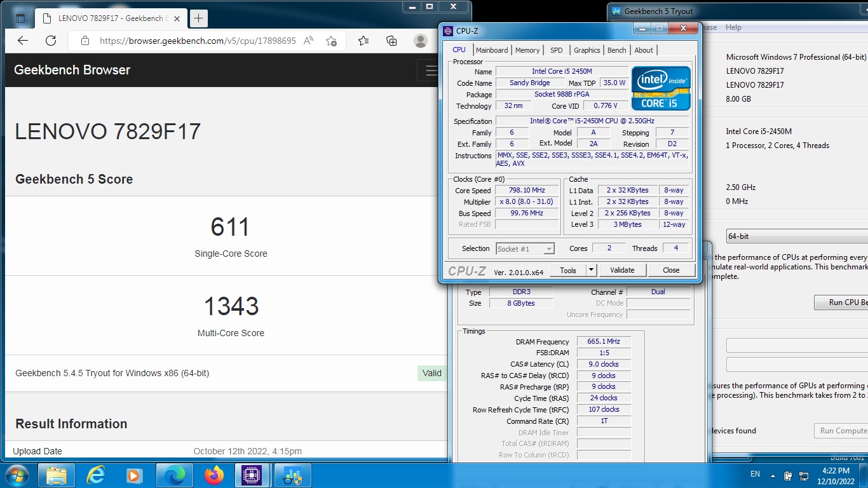This screenshot has height=488, width=868.
Task: Click the Package value 'Socket 988B rPGA'
Action: (x=562, y=94)
